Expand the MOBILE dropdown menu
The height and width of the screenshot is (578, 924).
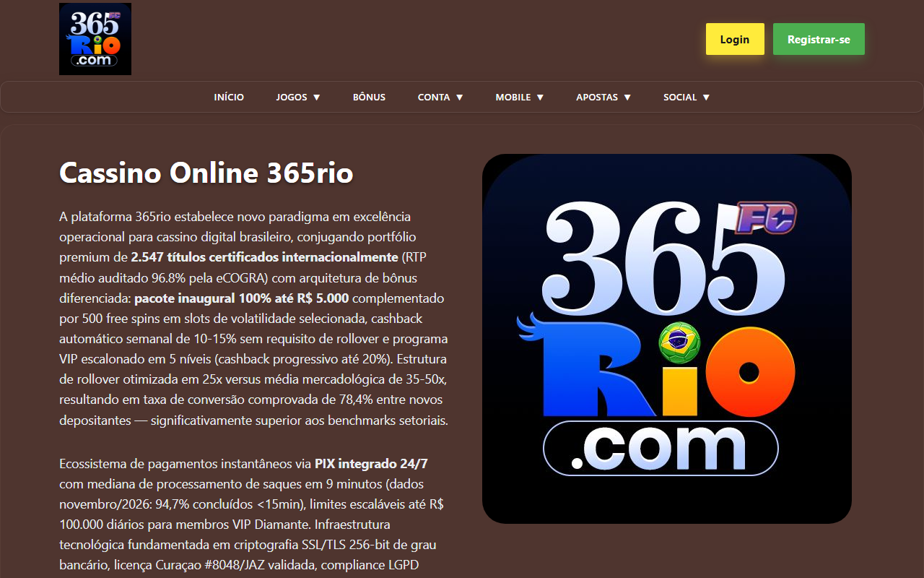click(520, 97)
